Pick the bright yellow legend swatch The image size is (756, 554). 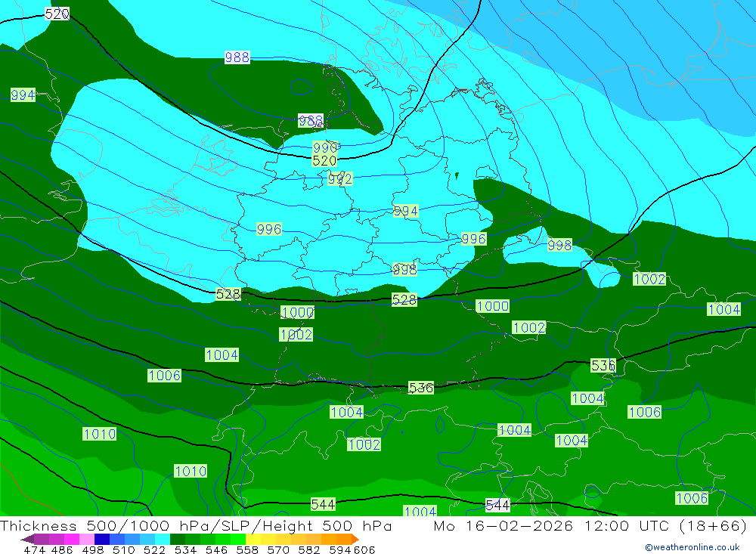tap(253, 539)
